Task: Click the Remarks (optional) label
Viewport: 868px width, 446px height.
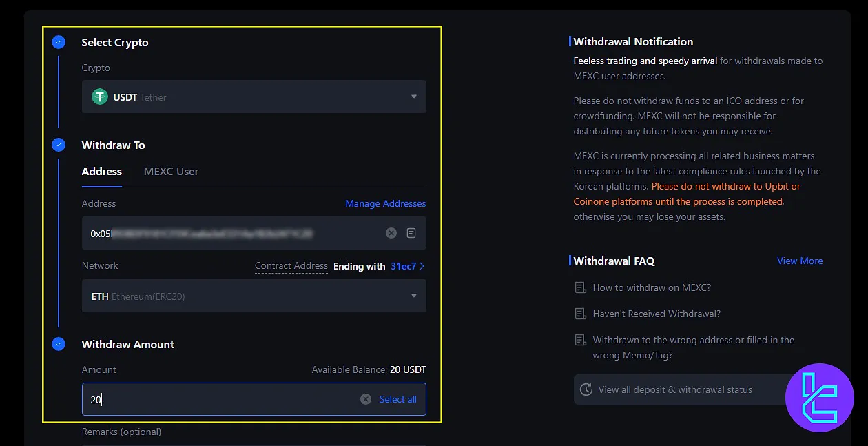Action: coord(121,432)
